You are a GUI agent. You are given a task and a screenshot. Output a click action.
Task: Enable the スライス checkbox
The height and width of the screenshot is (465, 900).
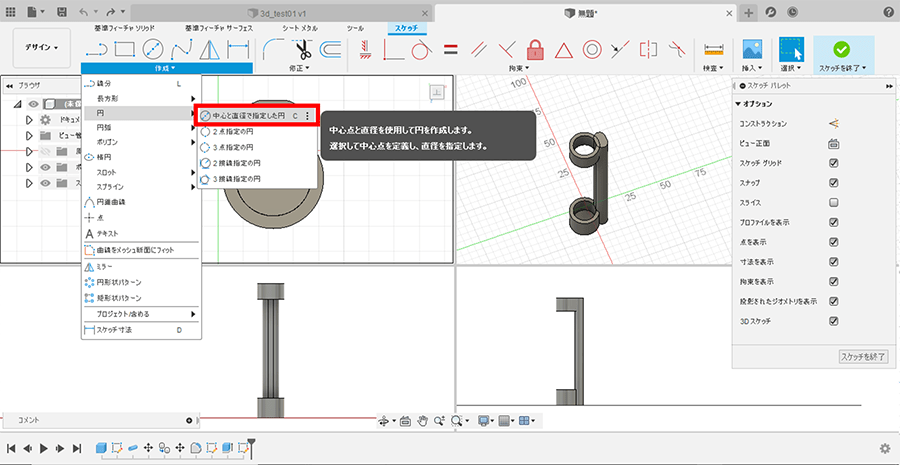point(833,202)
